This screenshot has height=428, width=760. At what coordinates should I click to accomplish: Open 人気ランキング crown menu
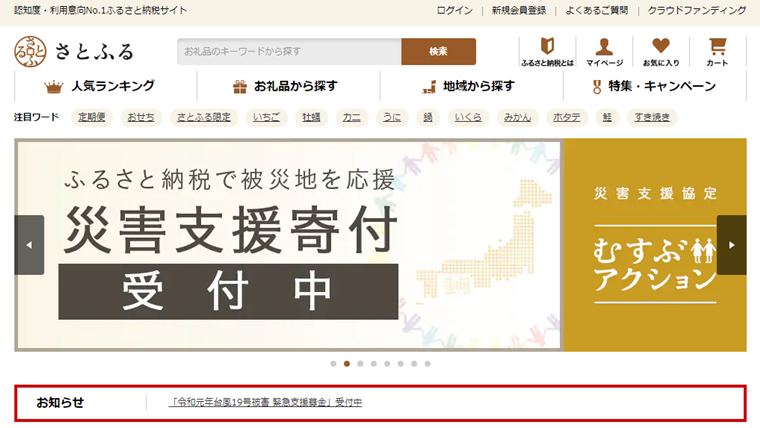(x=99, y=86)
